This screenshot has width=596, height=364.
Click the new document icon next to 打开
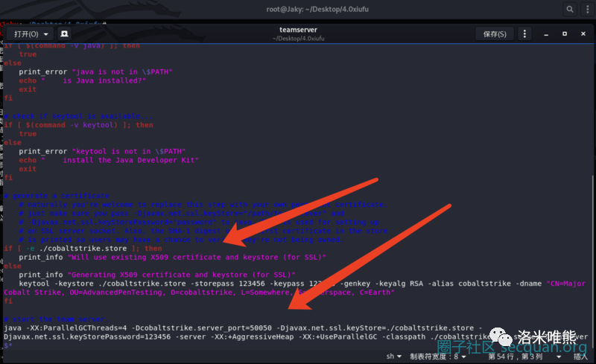point(65,34)
